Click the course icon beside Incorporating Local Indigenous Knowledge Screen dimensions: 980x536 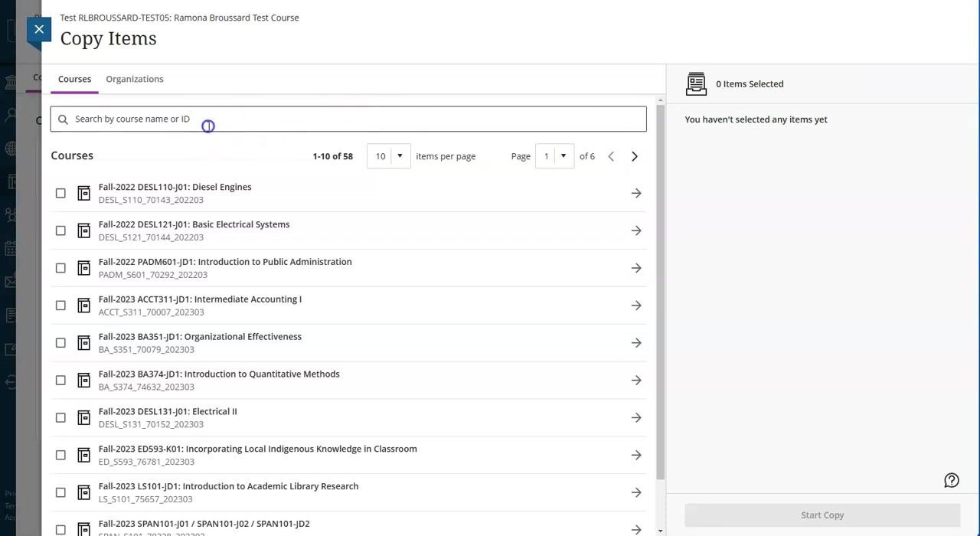(84, 456)
